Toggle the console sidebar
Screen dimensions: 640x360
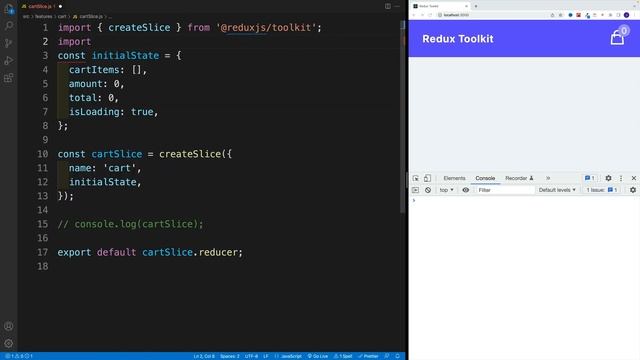(416, 190)
